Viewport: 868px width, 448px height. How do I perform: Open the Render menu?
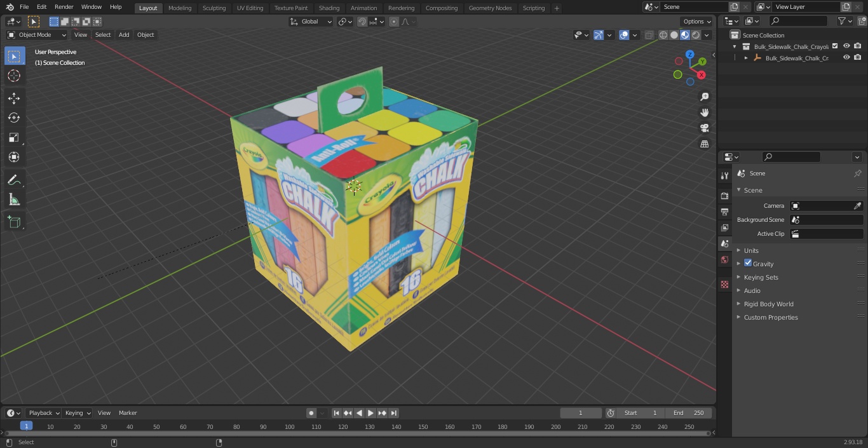pyautogui.click(x=64, y=7)
